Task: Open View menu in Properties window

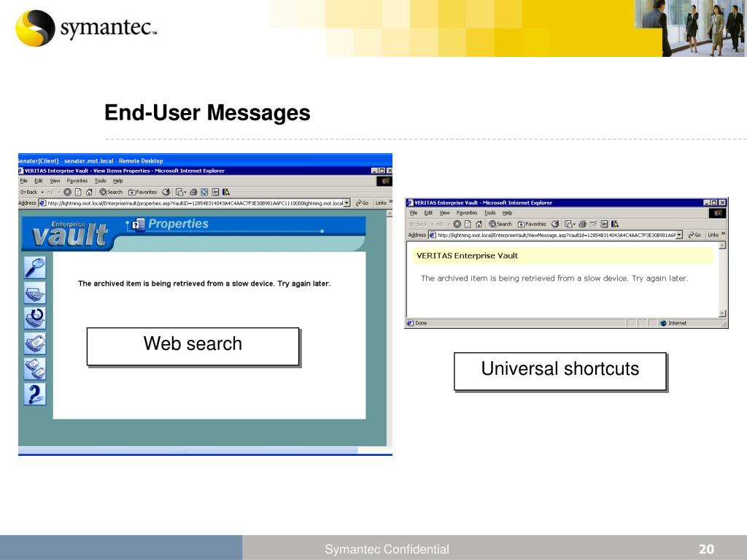Action: [55, 181]
